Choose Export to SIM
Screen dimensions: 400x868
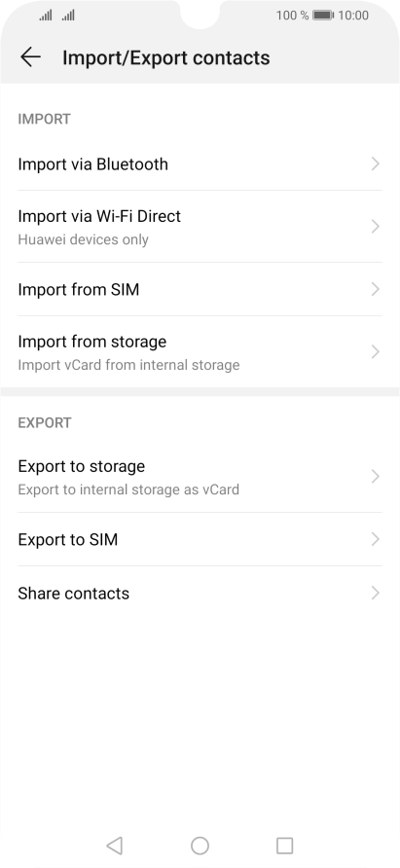[x=200, y=539]
